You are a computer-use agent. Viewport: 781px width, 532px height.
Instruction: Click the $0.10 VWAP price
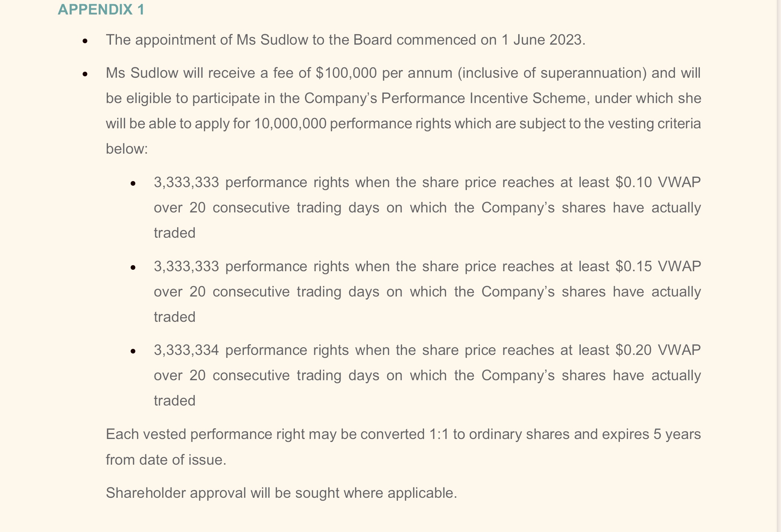658,182
